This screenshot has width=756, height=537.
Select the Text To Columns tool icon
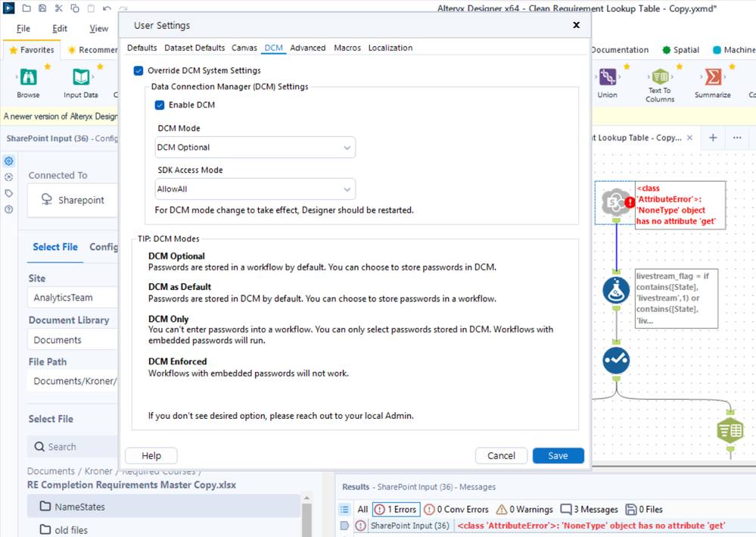(660, 76)
